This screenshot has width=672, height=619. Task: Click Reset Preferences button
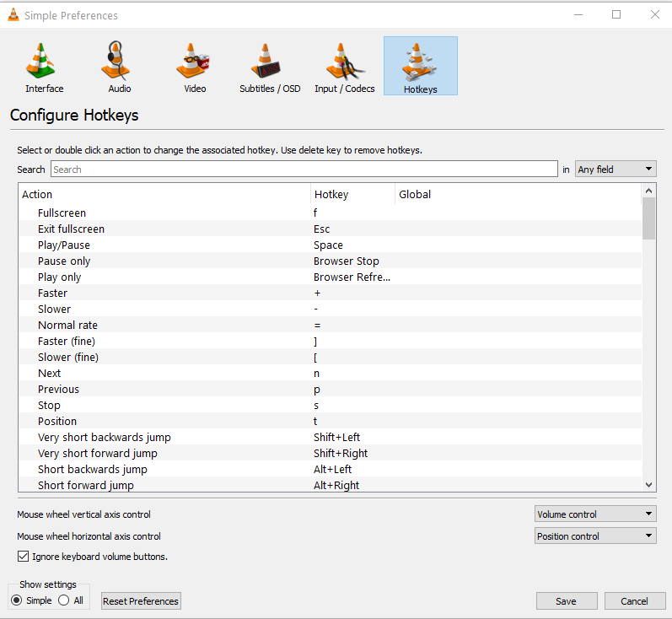tap(141, 601)
